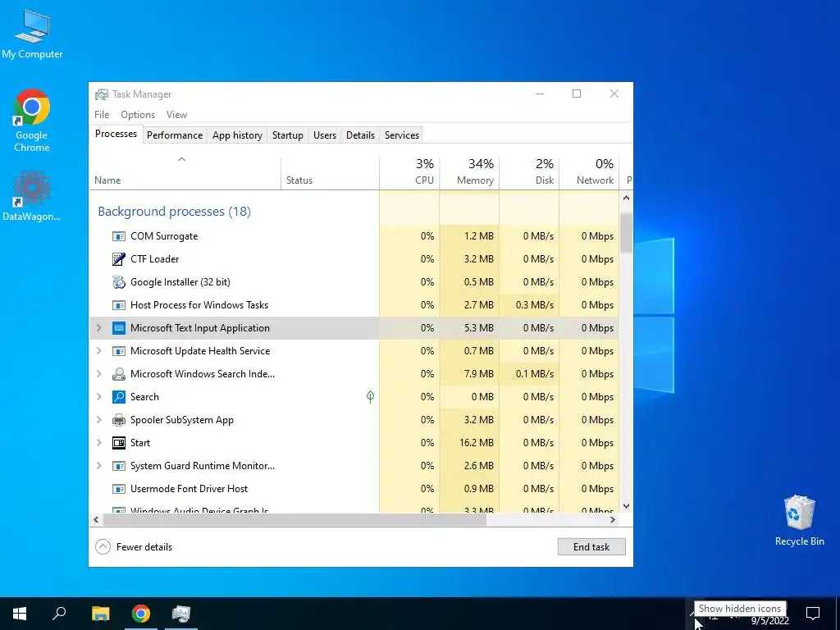
Task: Expand System Guard Runtime Monitor row
Action: [x=98, y=466]
